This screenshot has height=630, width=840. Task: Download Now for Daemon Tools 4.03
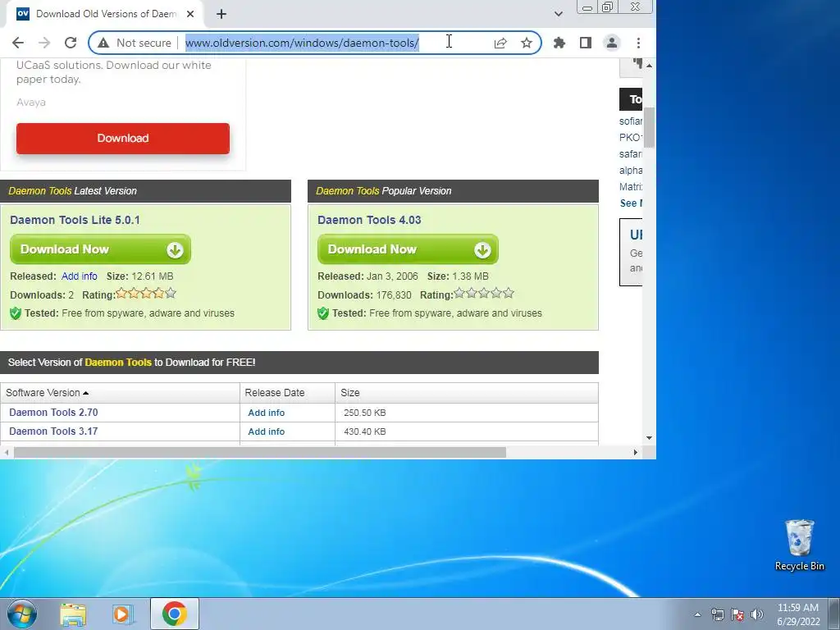(x=408, y=249)
